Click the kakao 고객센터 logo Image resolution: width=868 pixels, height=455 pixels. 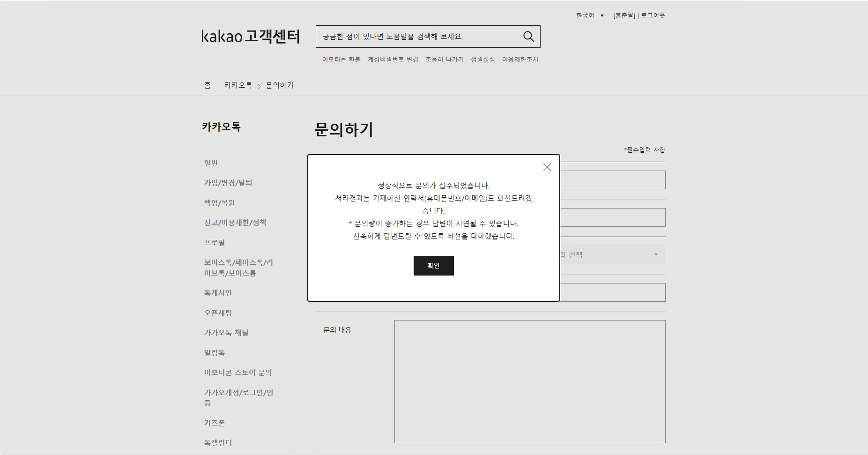click(x=251, y=37)
